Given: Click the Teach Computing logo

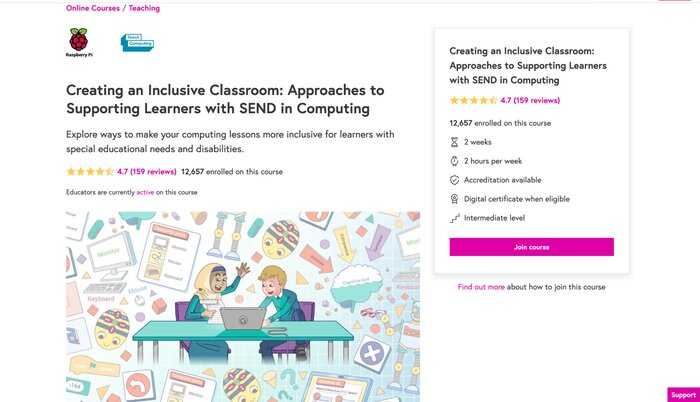Looking at the screenshot, I should [137, 42].
